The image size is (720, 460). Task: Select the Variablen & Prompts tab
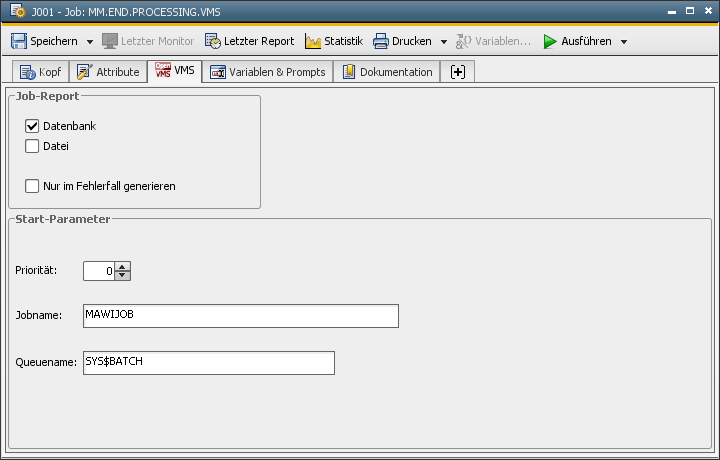267,72
